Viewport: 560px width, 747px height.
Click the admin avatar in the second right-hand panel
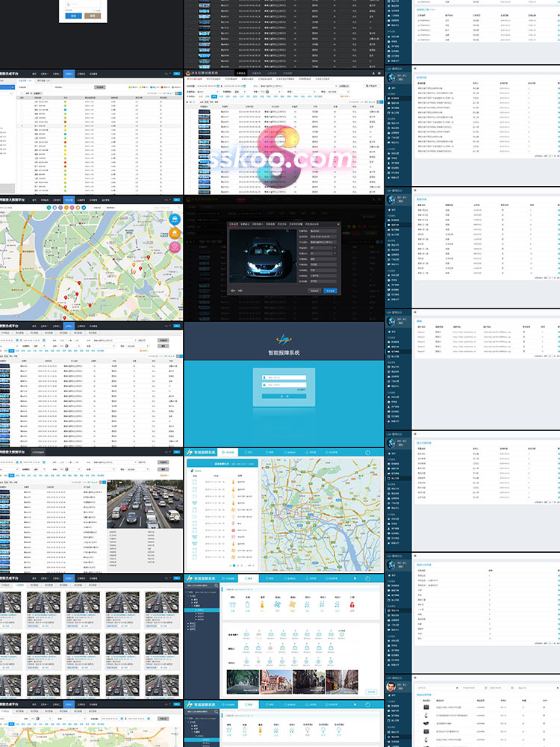(x=392, y=78)
